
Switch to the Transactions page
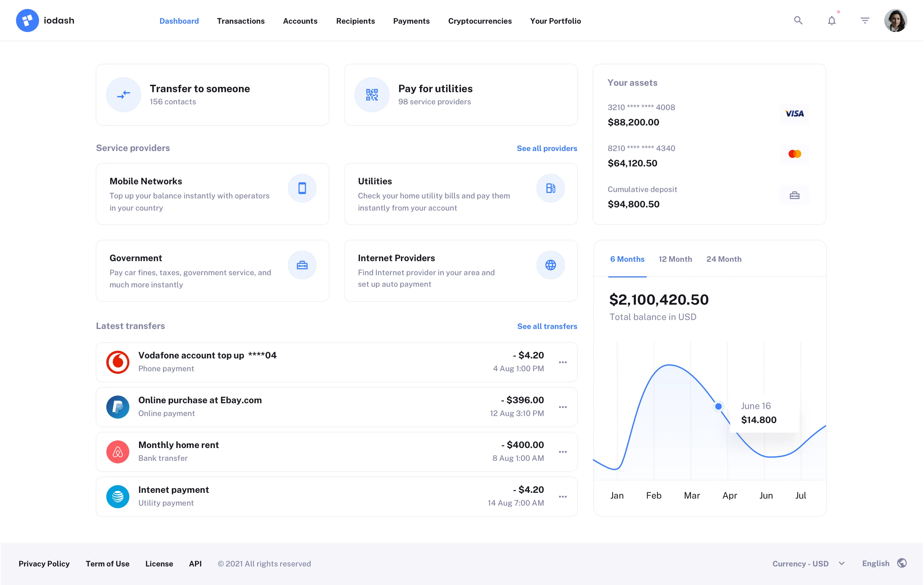(x=240, y=21)
